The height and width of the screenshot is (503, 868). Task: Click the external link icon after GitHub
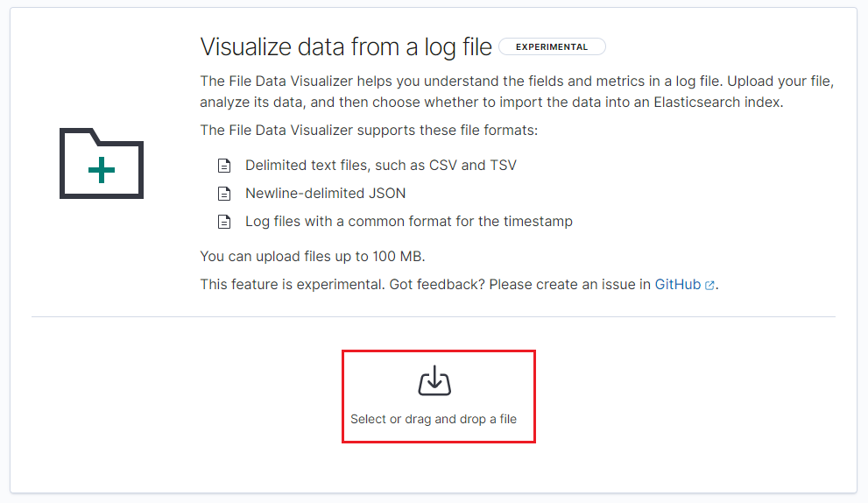click(709, 286)
